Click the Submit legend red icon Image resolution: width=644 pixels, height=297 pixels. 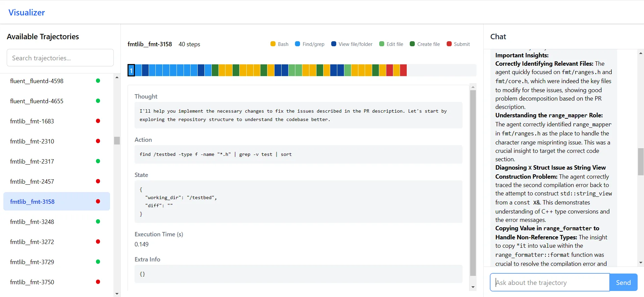pyautogui.click(x=449, y=44)
